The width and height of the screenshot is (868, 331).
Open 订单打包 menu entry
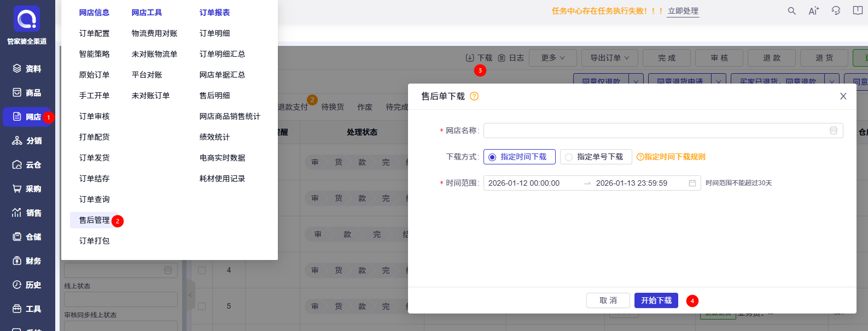[x=94, y=241]
